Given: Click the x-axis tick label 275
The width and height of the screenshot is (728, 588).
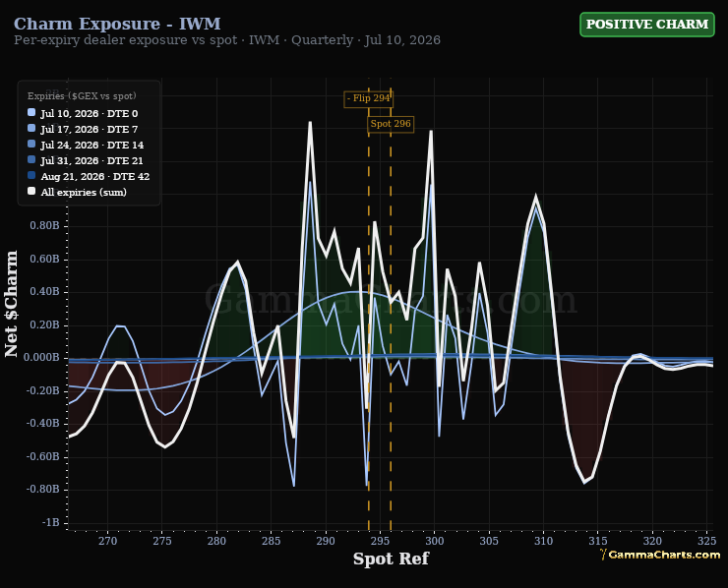Looking at the screenshot, I should coord(162,541).
